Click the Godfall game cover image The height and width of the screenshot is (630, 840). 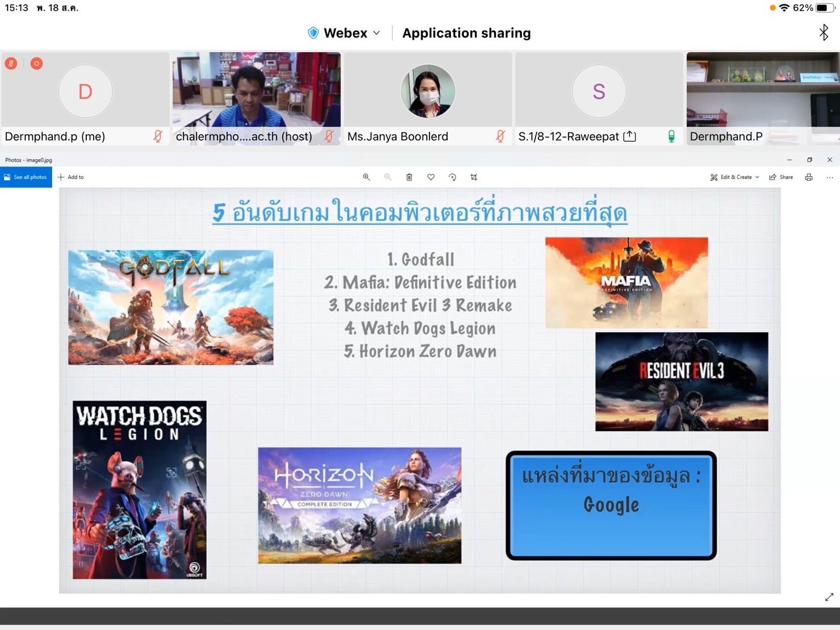point(170,307)
